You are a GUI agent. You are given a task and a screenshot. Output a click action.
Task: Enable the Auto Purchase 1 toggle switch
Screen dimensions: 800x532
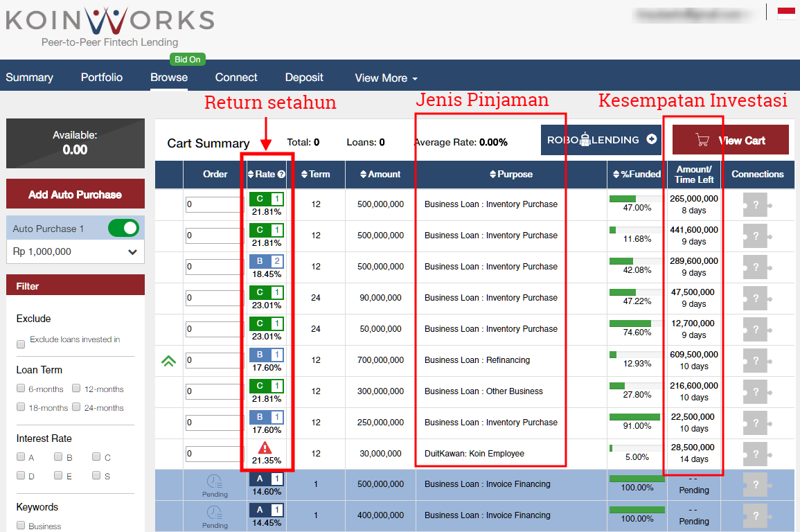(124, 227)
